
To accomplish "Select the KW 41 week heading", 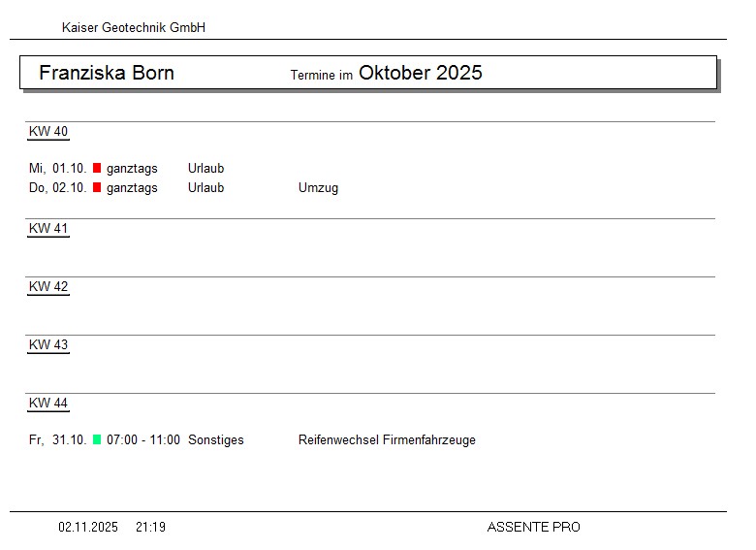I will [x=48, y=229].
